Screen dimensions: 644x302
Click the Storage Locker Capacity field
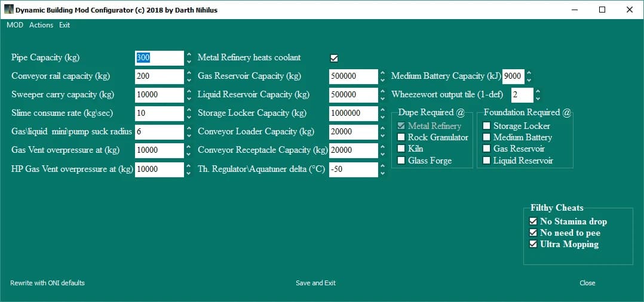(x=353, y=113)
